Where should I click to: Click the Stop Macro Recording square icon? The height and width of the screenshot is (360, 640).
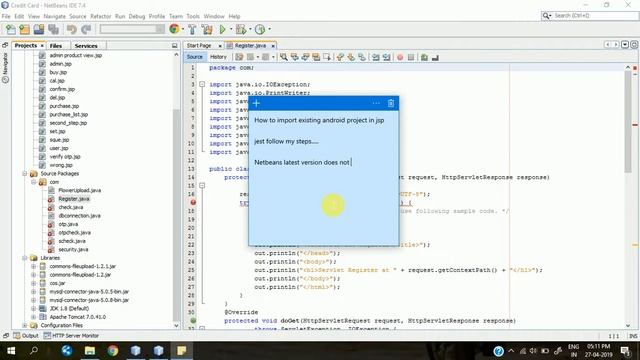point(411,58)
